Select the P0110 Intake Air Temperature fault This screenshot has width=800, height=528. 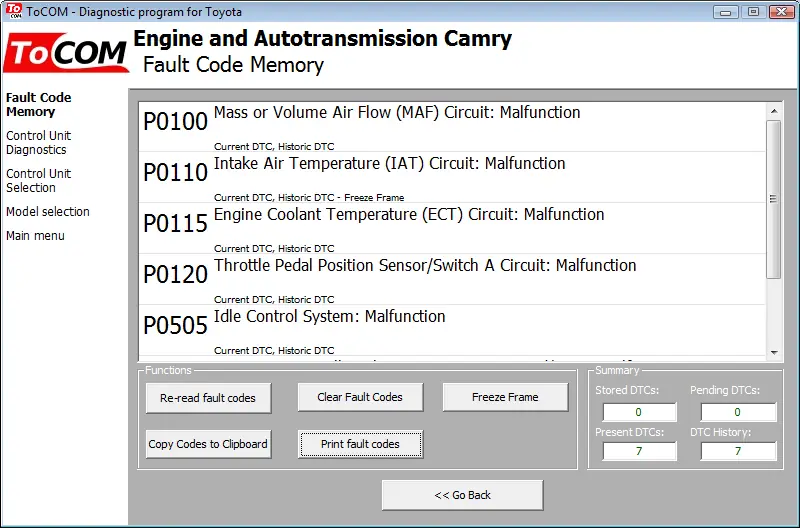point(452,177)
